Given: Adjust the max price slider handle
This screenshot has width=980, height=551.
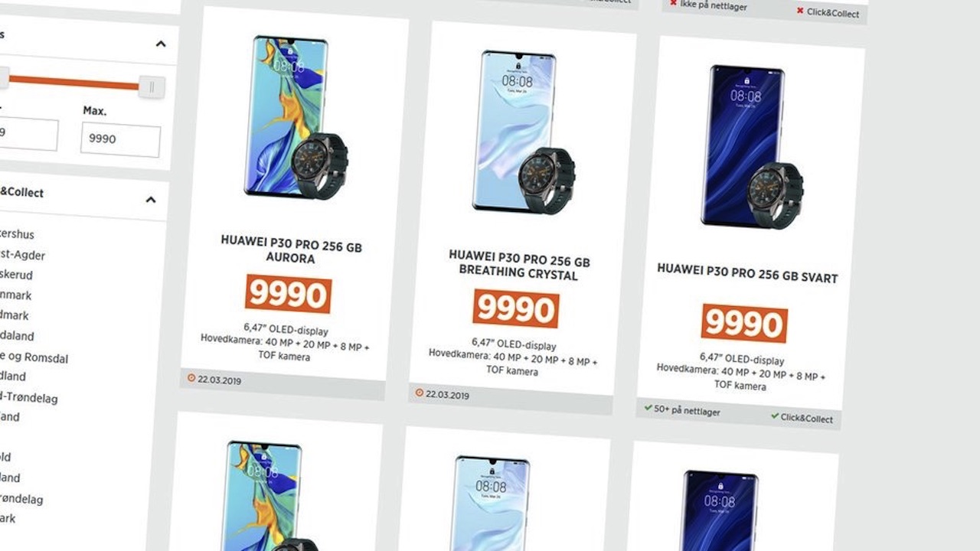Looking at the screenshot, I should tap(152, 86).
